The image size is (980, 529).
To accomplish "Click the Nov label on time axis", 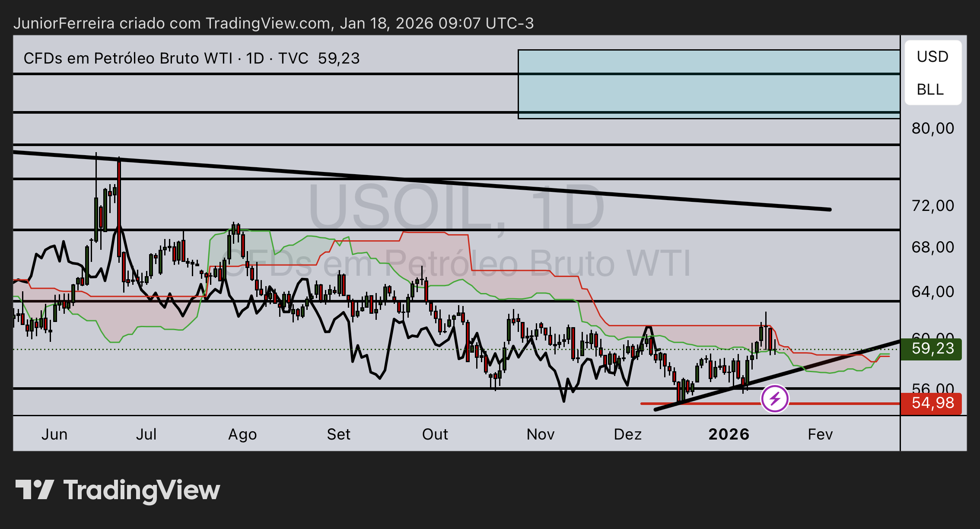I will click(541, 434).
